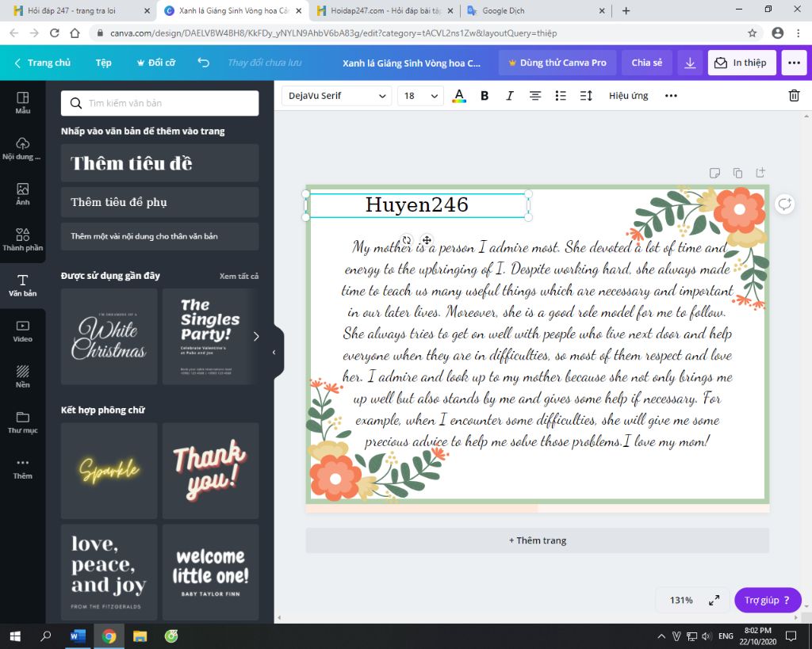812x649 pixels.
Task: Click ENG language indicator in tray
Action: pyautogui.click(x=726, y=636)
